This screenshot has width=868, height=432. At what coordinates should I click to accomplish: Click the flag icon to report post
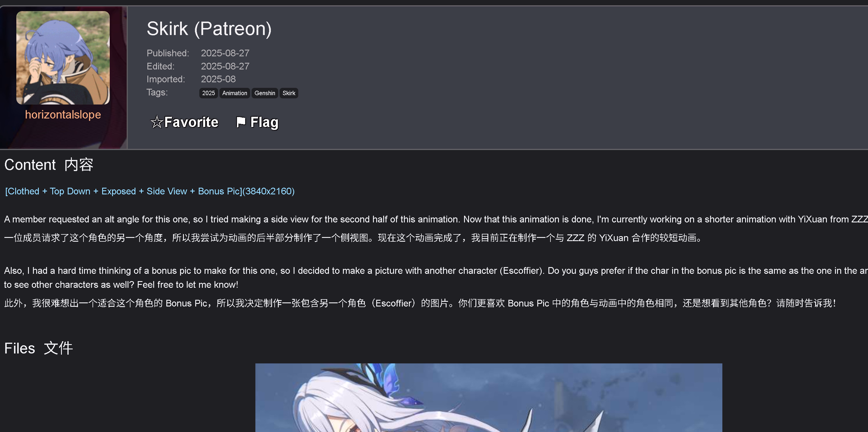click(x=241, y=122)
